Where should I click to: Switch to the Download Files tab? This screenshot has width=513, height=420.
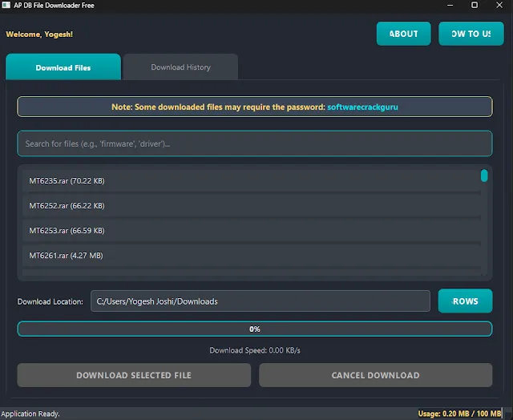point(63,67)
